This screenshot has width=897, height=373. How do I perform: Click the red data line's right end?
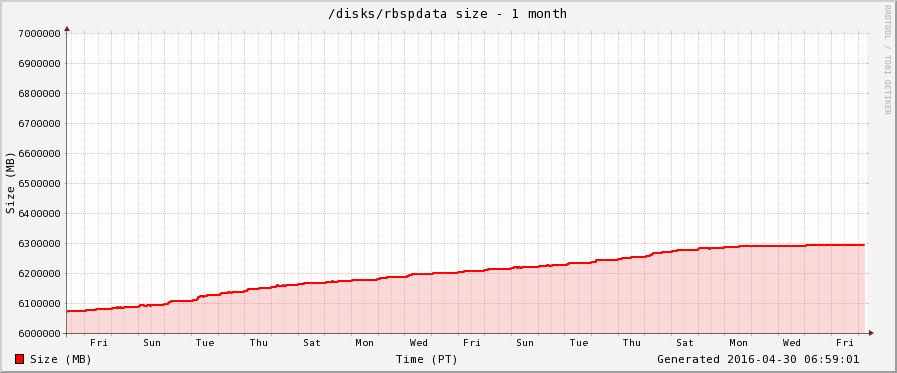pos(863,245)
